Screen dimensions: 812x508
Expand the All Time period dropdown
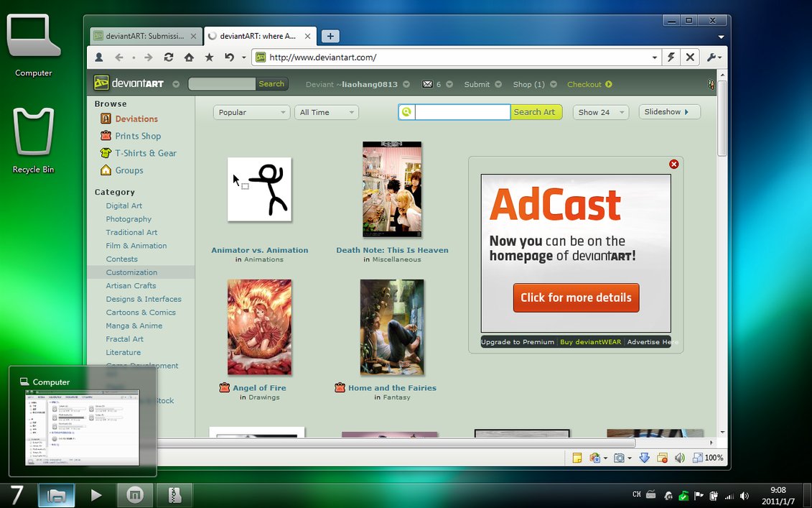click(327, 112)
